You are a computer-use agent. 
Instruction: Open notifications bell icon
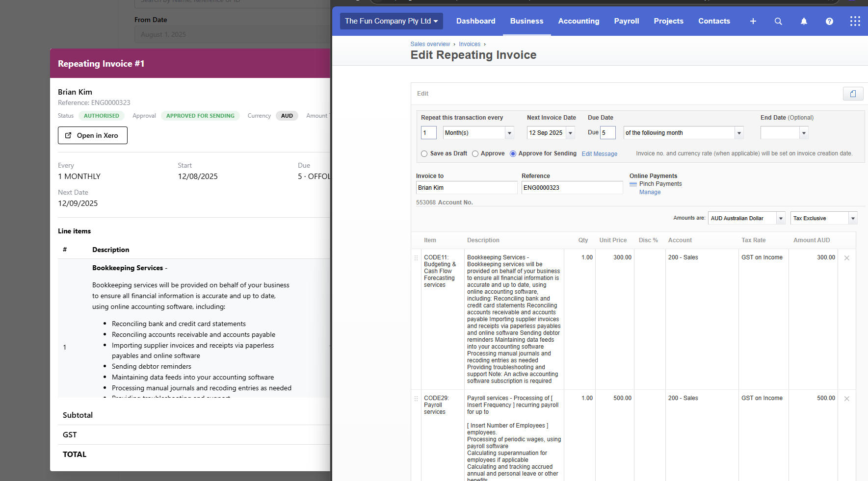(804, 21)
